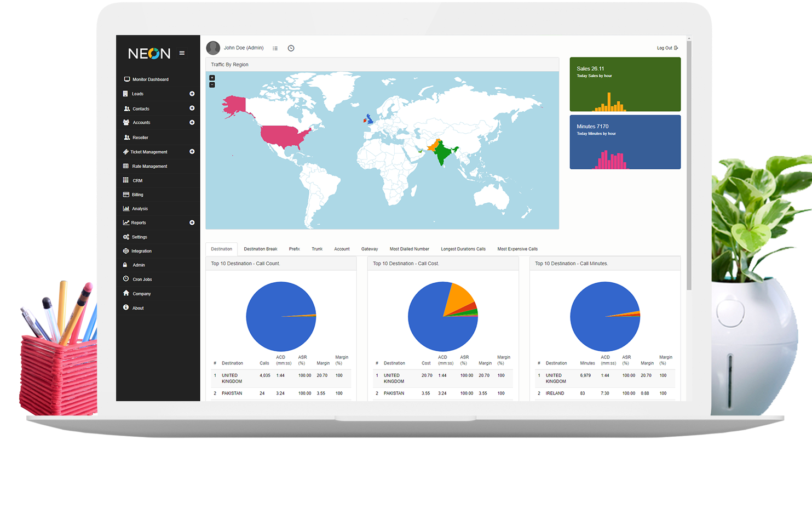Expand the Ticket Management submenu

(192, 152)
